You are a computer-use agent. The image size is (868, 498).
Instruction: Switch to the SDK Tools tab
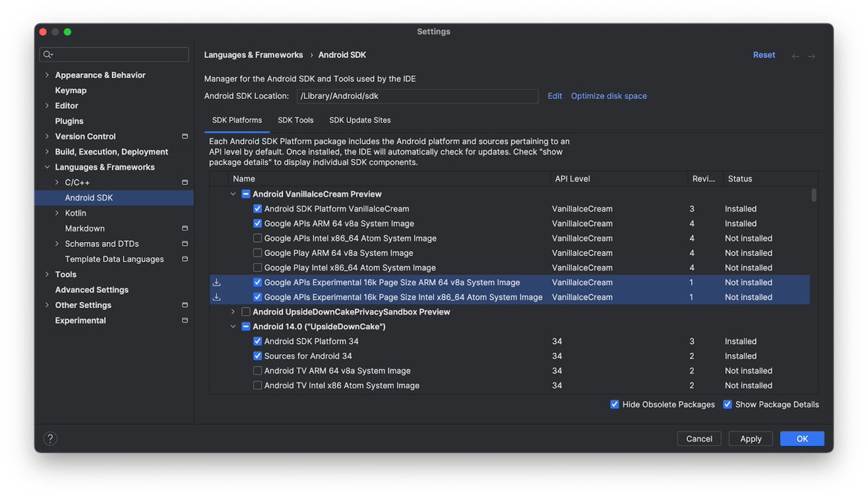pos(296,120)
